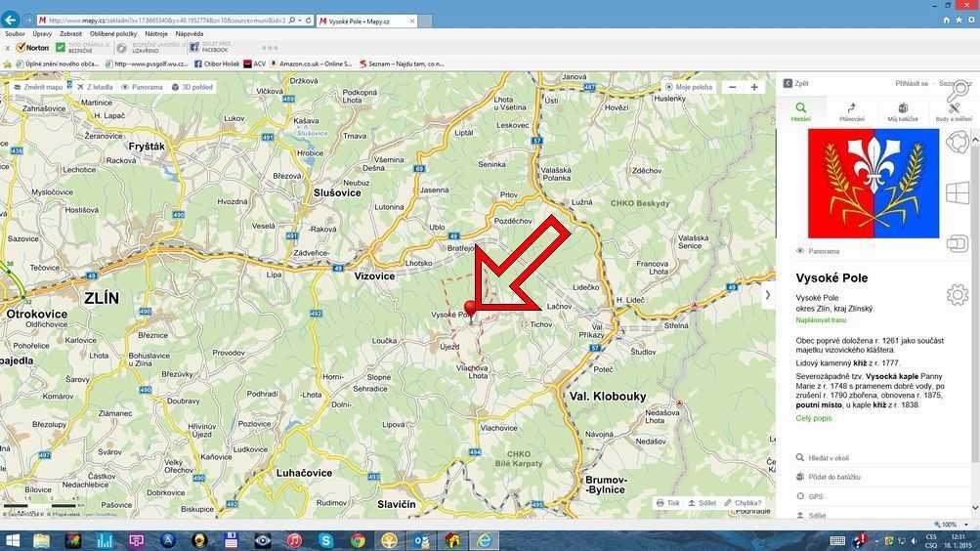
Task: Open Google Chrome from the taskbar
Action: coord(358,540)
